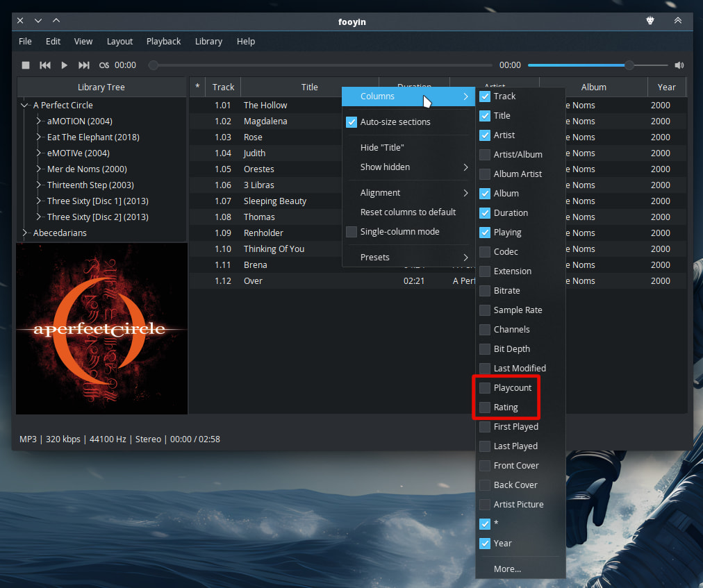
Task: Expand the Abecedarians artist node
Action: (x=25, y=233)
